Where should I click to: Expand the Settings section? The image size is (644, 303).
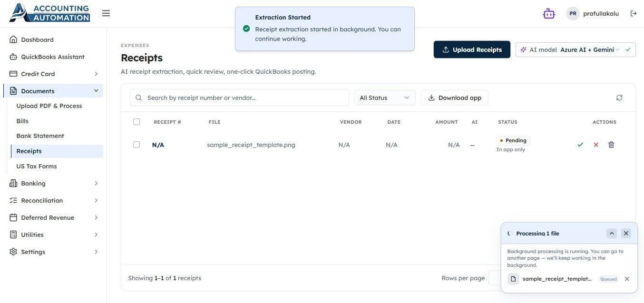pyautogui.click(x=53, y=252)
